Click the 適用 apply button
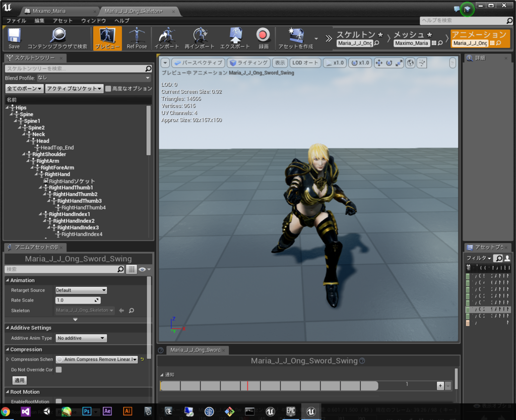Image resolution: width=516 pixels, height=420 pixels. (x=20, y=381)
